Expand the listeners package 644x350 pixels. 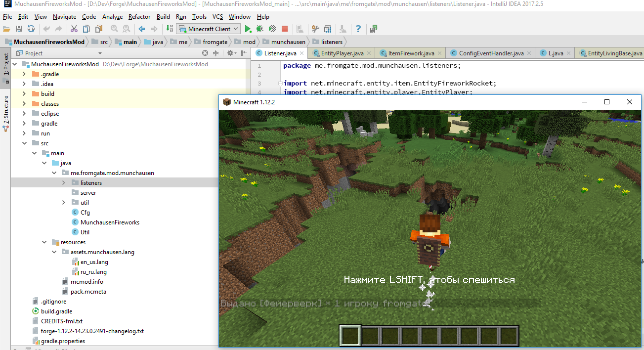63,183
